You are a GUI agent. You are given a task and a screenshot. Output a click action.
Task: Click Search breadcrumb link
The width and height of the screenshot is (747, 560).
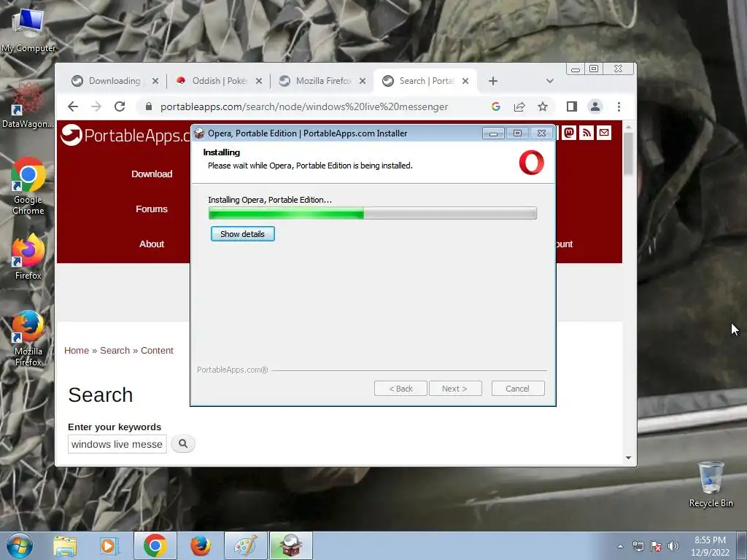(115, 351)
